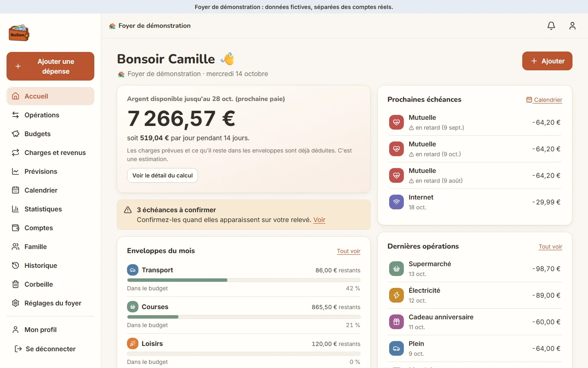Click the Internet wifi icon
This screenshot has width=588, height=368.
pos(396,202)
